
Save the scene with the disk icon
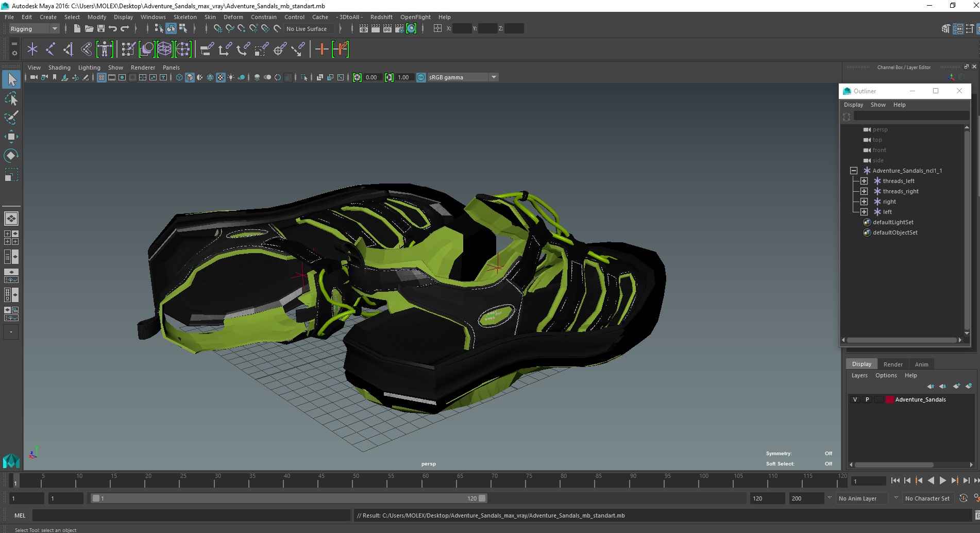[101, 28]
